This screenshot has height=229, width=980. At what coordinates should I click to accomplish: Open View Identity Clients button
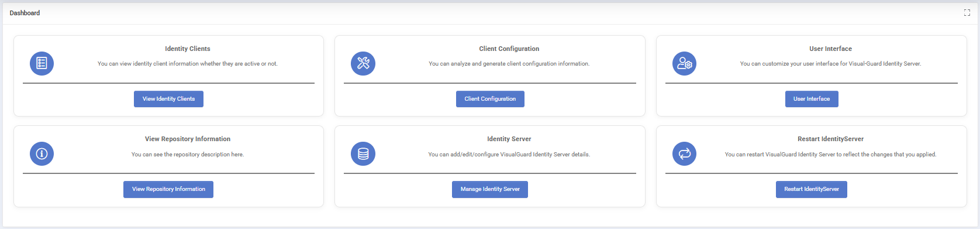168,99
